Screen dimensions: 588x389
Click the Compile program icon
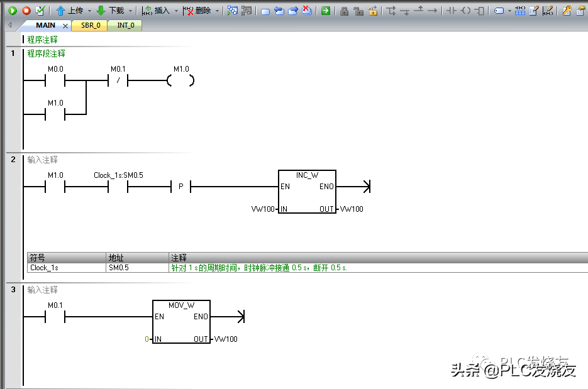click(40, 11)
